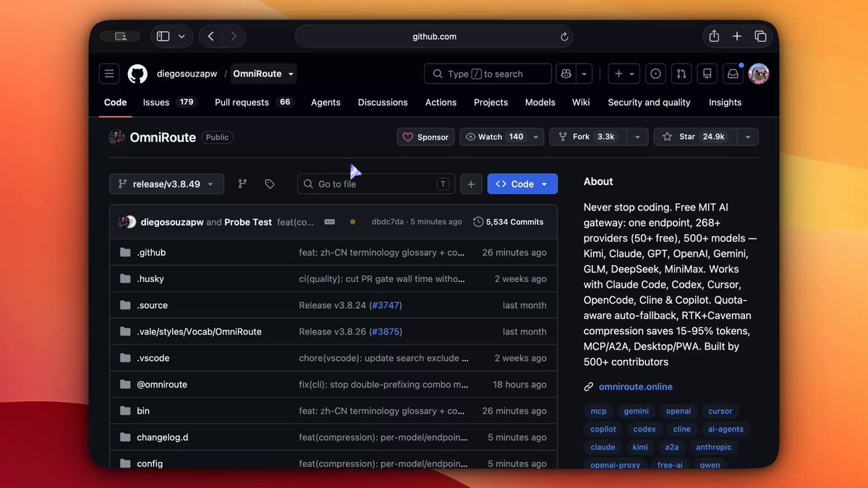The width and height of the screenshot is (868, 488).
Task: Click the Sponsor button
Action: point(425,137)
